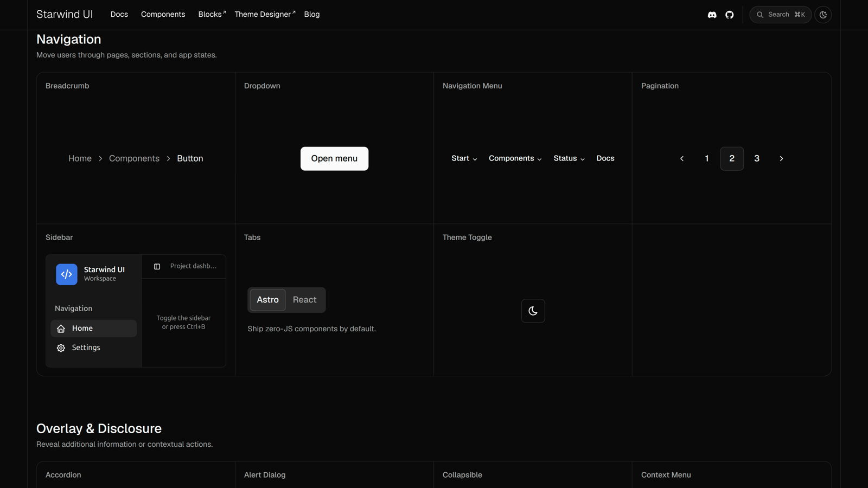Toggle the header theme moon icon
The image size is (868, 488).
tap(823, 15)
